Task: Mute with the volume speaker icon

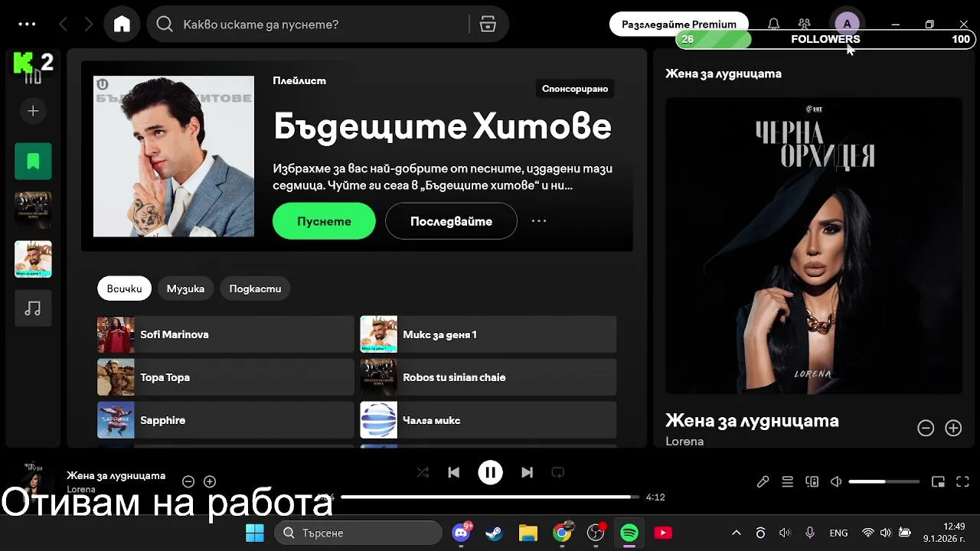Action: 836,481
